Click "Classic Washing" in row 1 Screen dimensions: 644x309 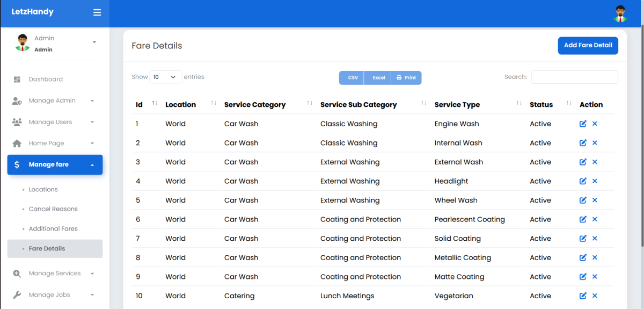point(349,124)
